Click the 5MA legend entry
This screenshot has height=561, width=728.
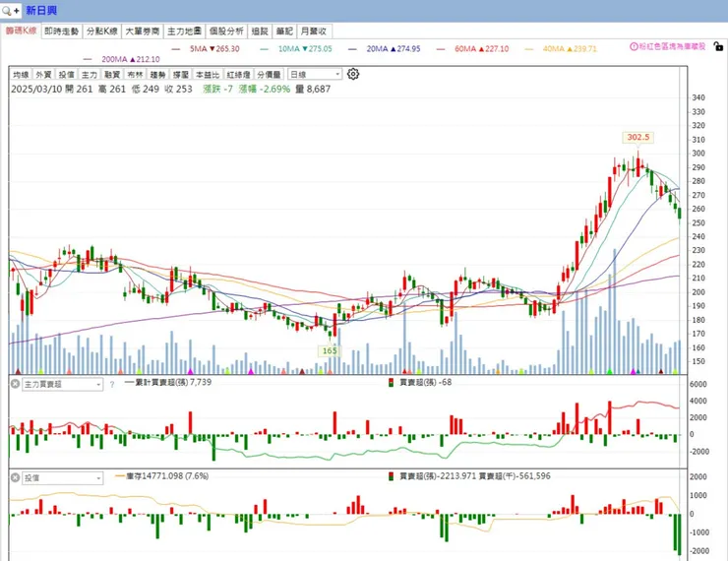coord(207,49)
